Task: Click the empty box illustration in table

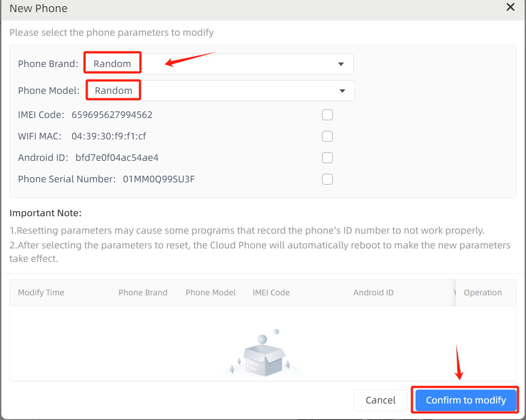Action: tap(263, 355)
